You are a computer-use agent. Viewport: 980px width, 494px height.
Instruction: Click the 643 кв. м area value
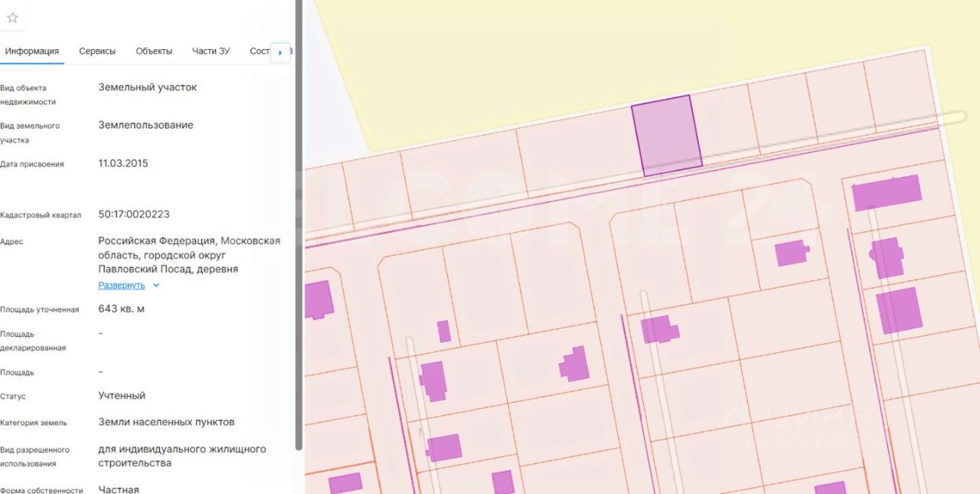point(121,309)
